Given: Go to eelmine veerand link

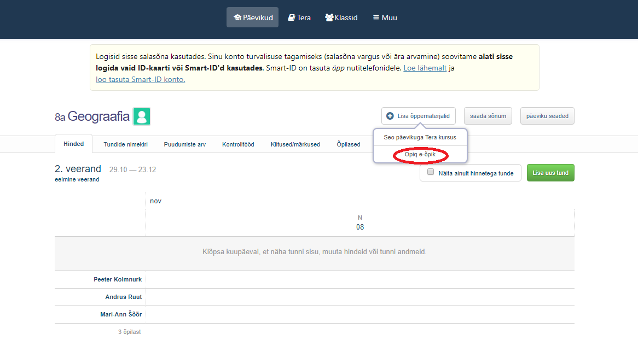Looking at the screenshot, I should click(77, 179).
